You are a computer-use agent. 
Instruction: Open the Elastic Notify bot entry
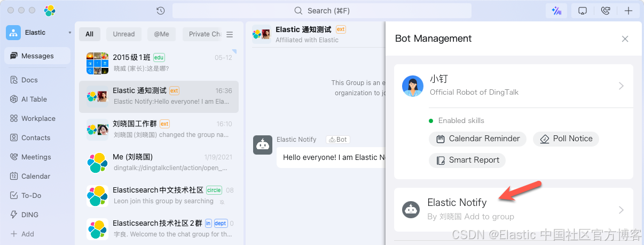click(514, 209)
